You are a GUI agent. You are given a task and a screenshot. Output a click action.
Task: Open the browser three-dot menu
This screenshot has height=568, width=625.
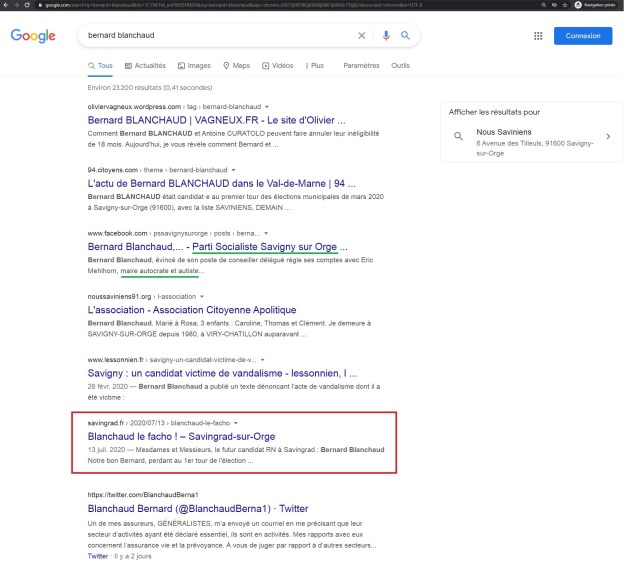(x=618, y=5)
